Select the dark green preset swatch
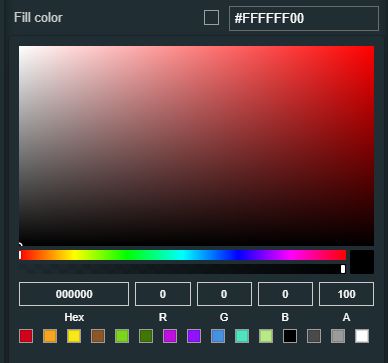The width and height of the screenshot is (388, 363). pyautogui.click(x=146, y=336)
